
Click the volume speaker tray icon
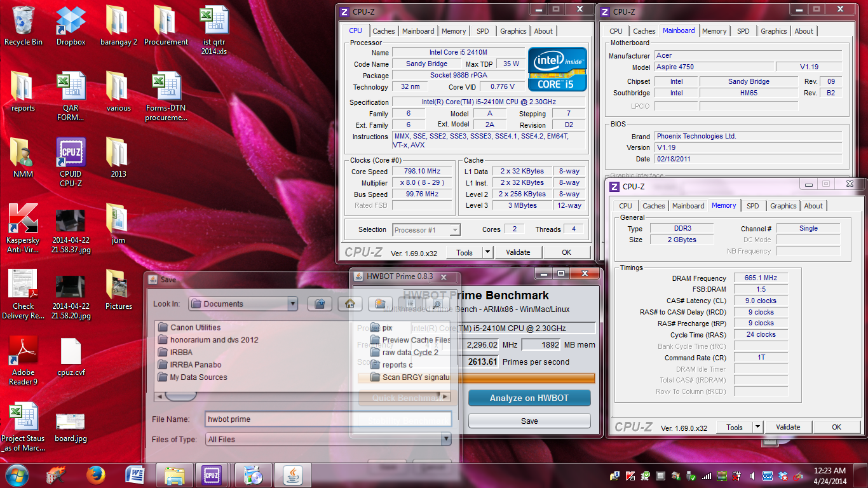pyautogui.click(x=752, y=475)
